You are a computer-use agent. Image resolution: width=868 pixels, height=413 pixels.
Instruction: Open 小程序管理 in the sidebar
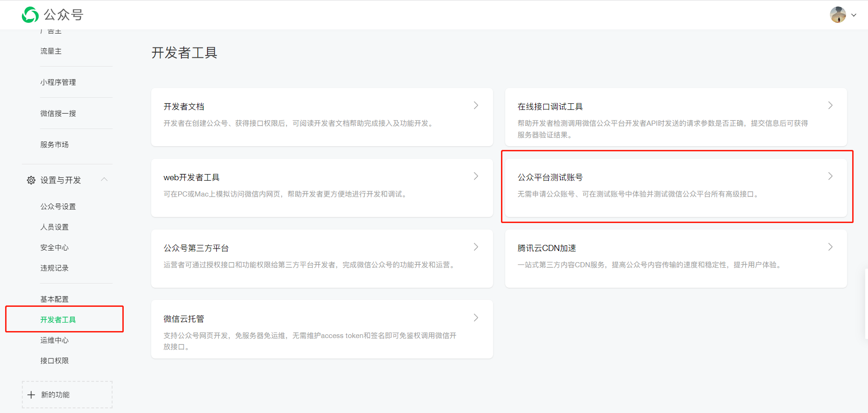58,82
